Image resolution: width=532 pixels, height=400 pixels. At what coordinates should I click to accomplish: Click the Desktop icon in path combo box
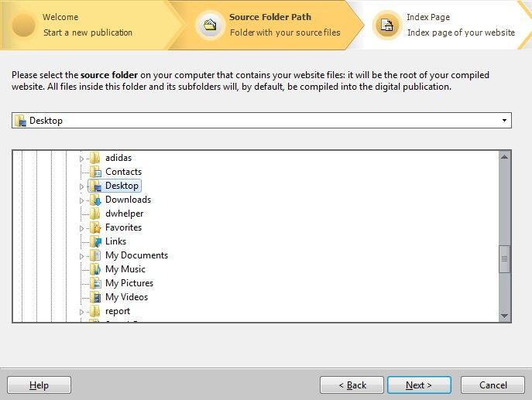tap(20, 121)
